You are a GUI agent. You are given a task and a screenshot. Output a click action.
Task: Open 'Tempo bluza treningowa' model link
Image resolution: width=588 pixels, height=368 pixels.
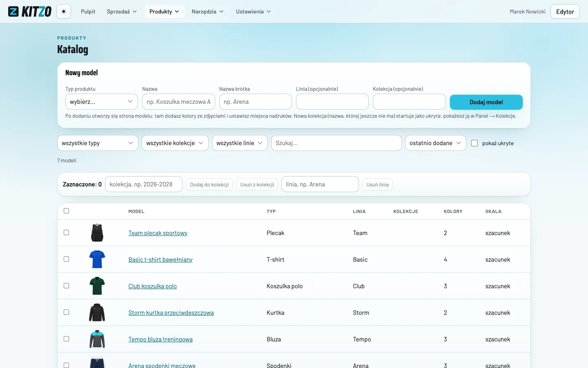click(160, 339)
